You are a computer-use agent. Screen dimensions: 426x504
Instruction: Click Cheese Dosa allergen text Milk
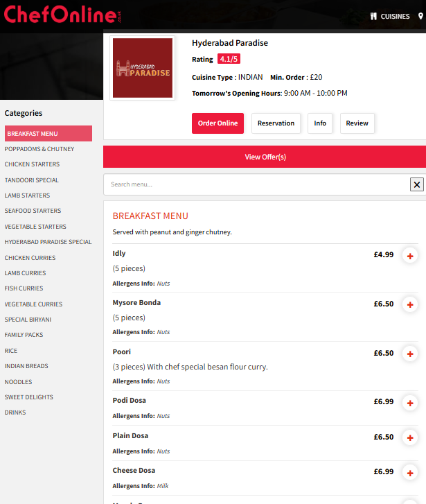tap(163, 486)
